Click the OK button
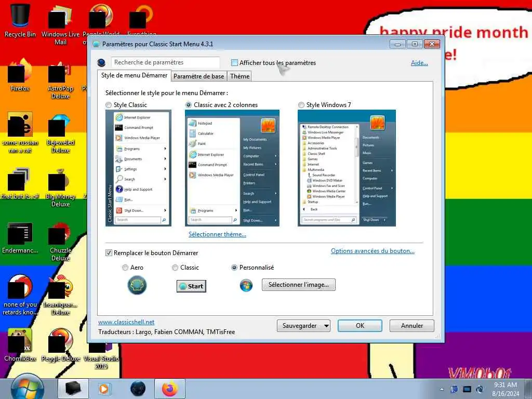 pos(360,326)
